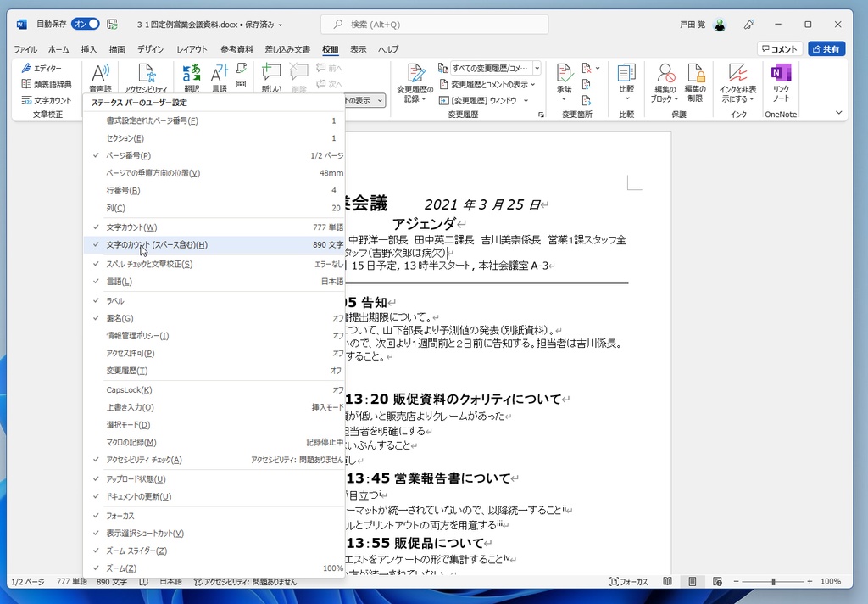
Task: Start 音声読み上げ read aloud
Action: [100, 77]
